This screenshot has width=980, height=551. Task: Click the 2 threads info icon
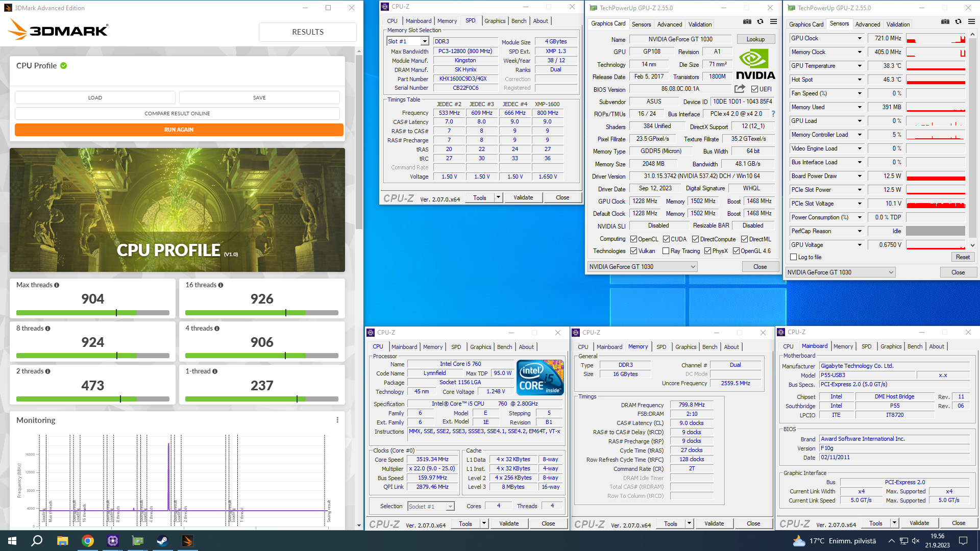[x=47, y=371]
